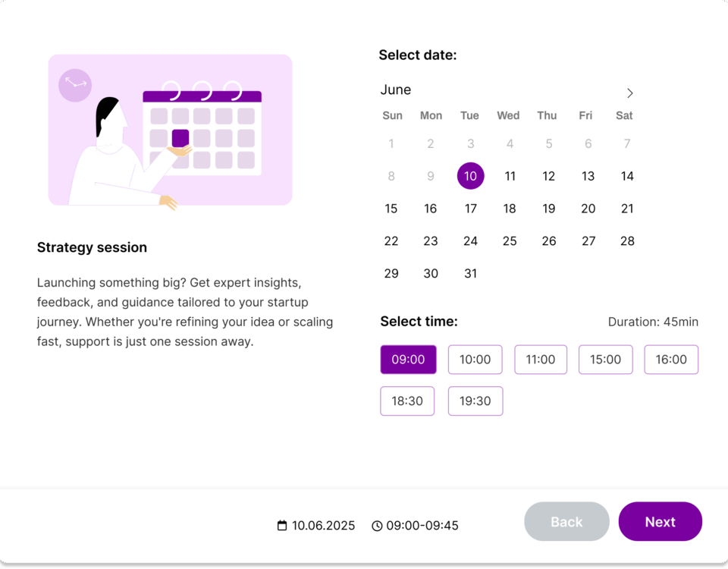
Task: Select June 20 on the calendar
Action: click(588, 209)
